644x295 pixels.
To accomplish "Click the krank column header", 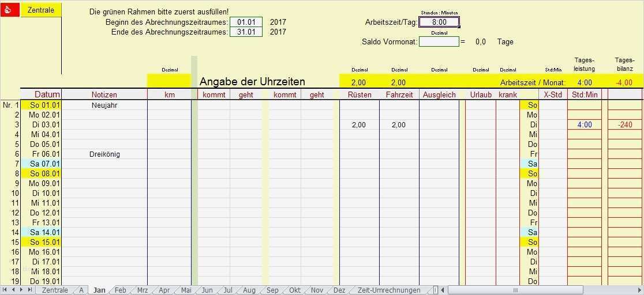I will pyautogui.click(x=508, y=94).
